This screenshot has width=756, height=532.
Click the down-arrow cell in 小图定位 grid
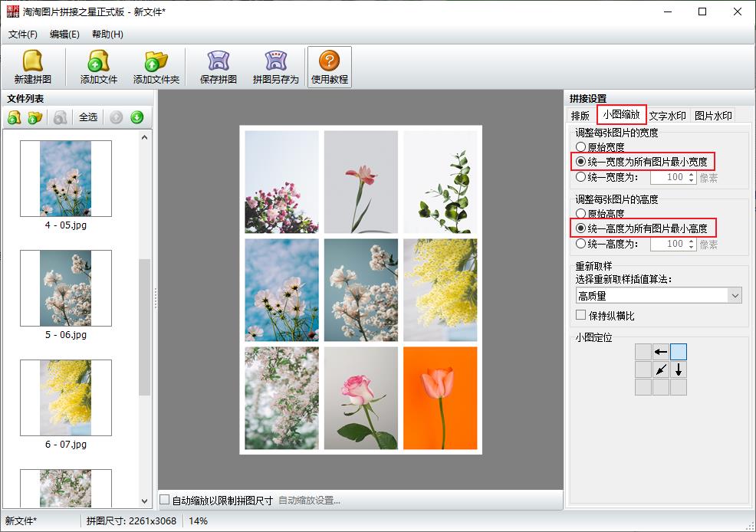coord(679,369)
